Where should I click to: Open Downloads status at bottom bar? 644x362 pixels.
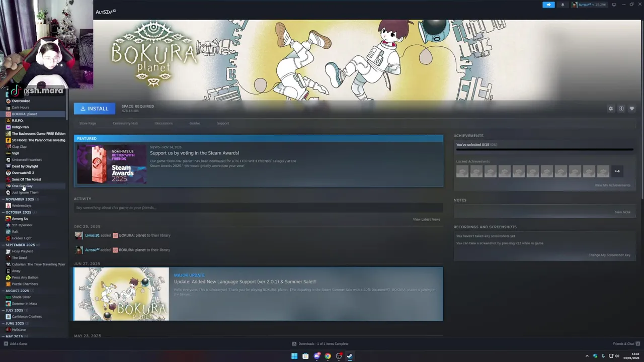320,344
